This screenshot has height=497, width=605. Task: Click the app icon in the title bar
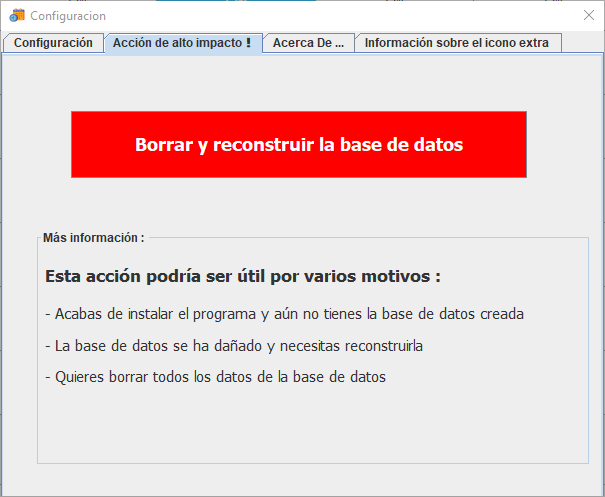click(17, 16)
